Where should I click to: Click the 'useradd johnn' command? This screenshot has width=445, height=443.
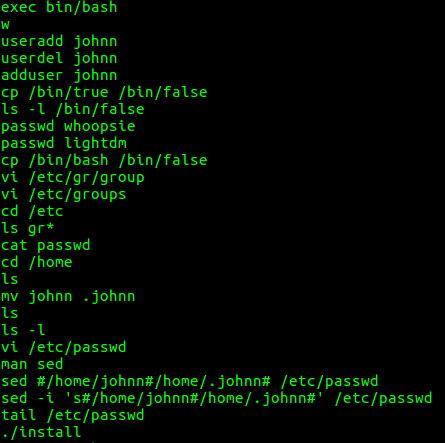(x=59, y=41)
